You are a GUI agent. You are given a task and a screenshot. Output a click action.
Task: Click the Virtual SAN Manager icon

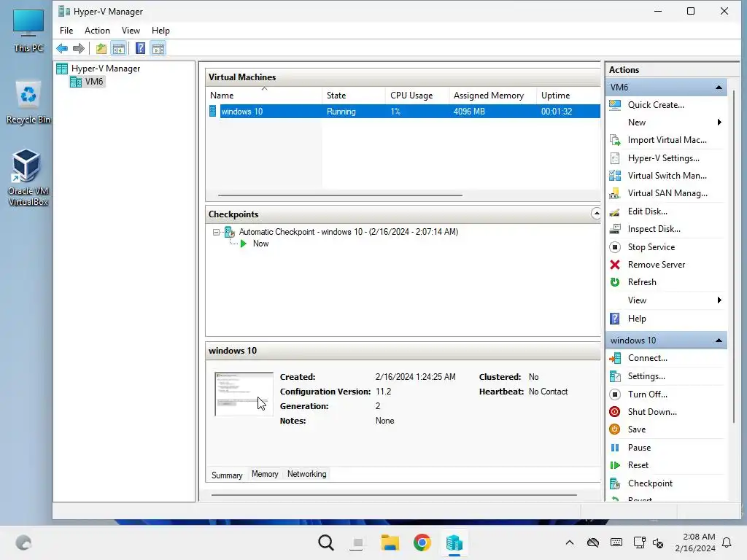tap(615, 193)
